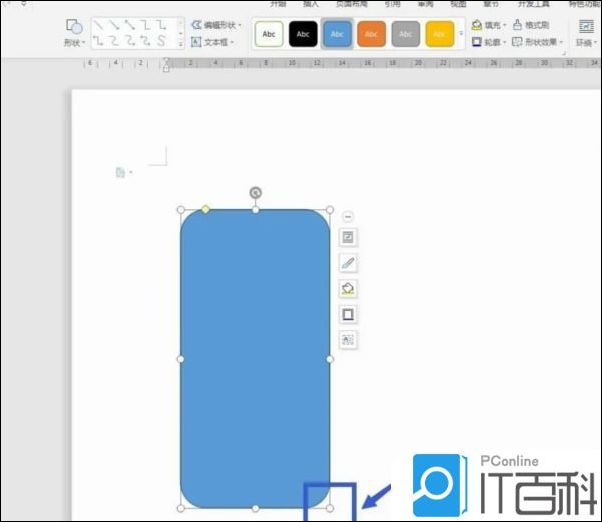
Task: Click the top-center resize handle
Action: tap(255, 210)
